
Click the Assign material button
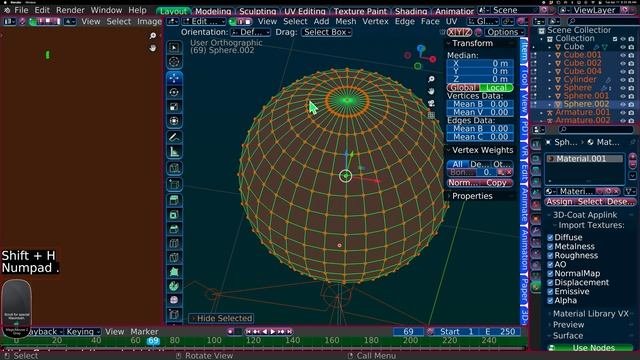click(559, 202)
